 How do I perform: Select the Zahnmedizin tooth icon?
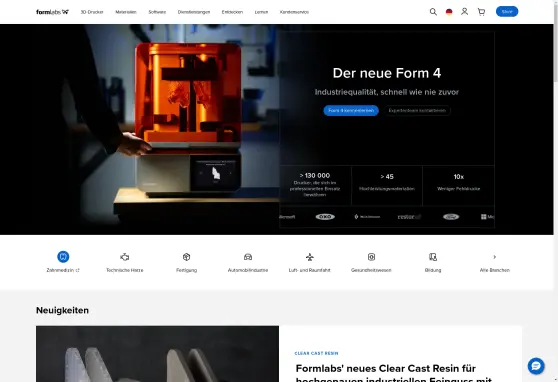(63, 257)
